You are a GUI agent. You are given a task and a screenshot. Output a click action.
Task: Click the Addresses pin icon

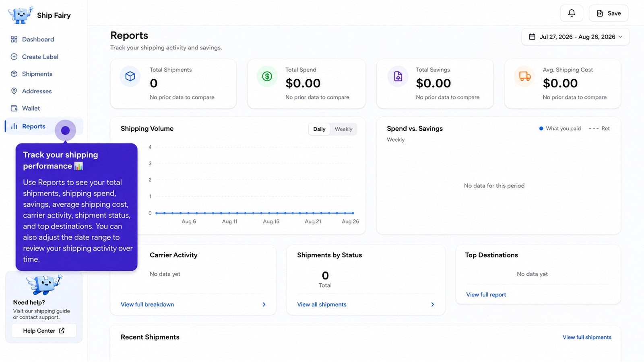point(14,91)
